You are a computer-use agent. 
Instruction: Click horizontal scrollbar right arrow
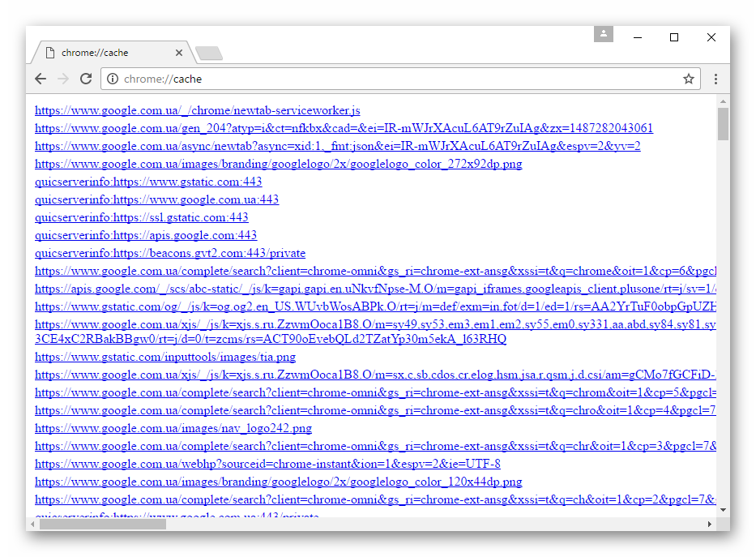point(710,525)
